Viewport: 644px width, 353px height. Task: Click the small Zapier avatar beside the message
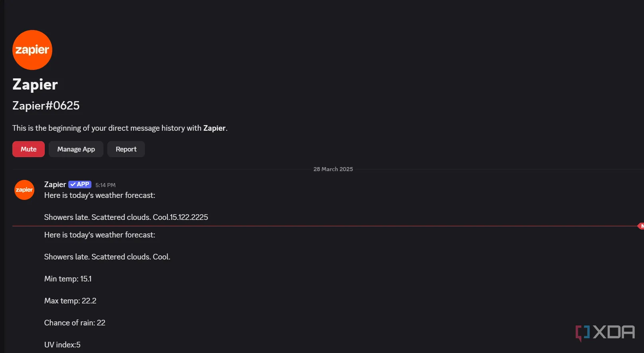(x=24, y=190)
